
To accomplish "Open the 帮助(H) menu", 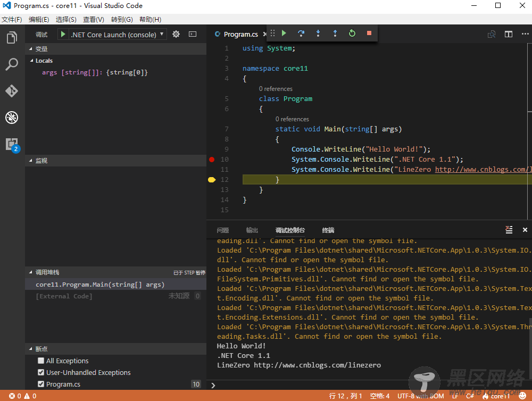I will [151, 19].
